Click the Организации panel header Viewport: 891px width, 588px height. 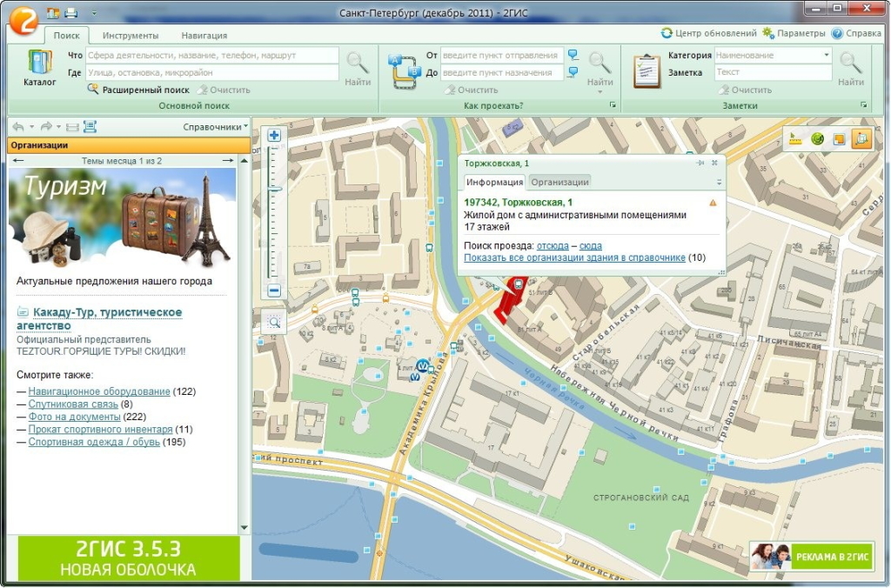[129, 145]
